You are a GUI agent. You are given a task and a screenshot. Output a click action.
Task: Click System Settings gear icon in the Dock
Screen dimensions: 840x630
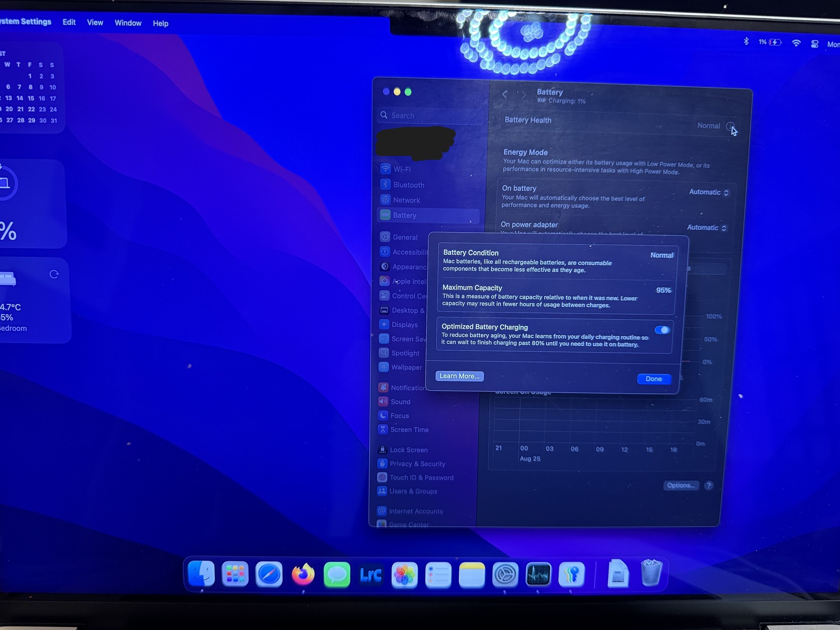pyautogui.click(x=505, y=575)
